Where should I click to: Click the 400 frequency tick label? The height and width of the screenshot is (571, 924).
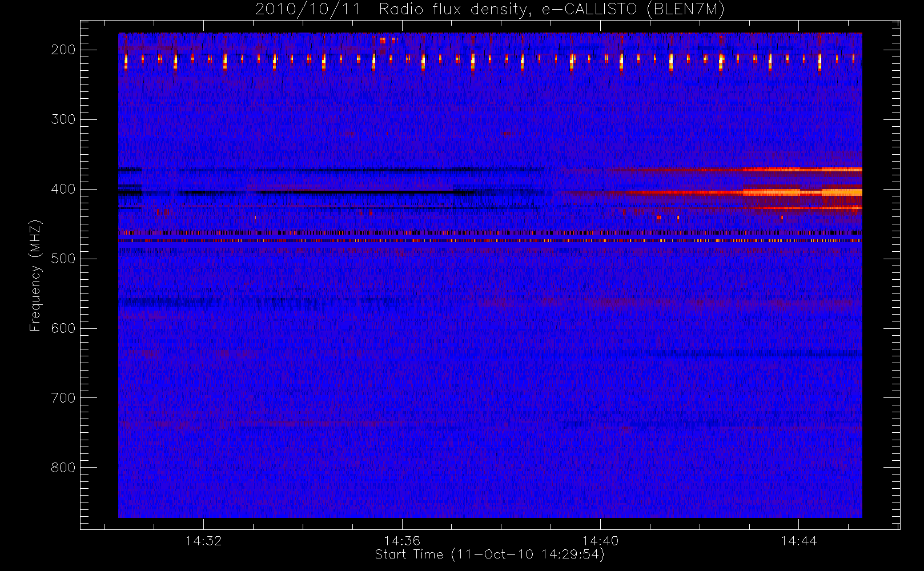pos(63,189)
